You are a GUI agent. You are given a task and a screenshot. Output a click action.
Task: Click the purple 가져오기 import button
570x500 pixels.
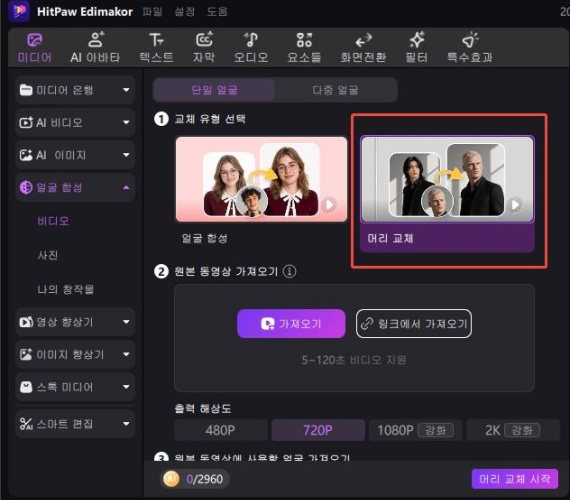pos(291,324)
